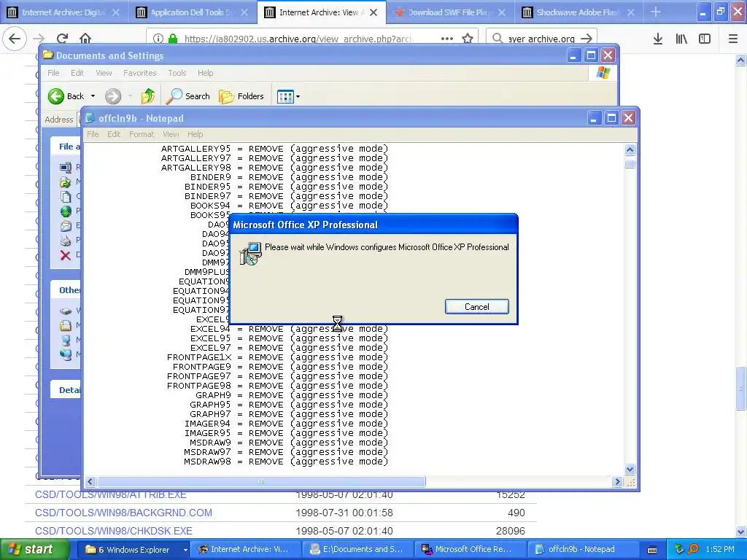The width and height of the screenshot is (747, 560).
Task: Open the View menu in Notepad
Action: 171,134
